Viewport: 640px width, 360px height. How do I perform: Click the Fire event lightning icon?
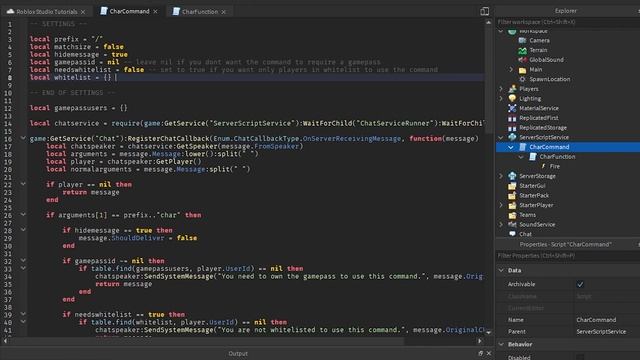pyautogui.click(x=543, y=167)
